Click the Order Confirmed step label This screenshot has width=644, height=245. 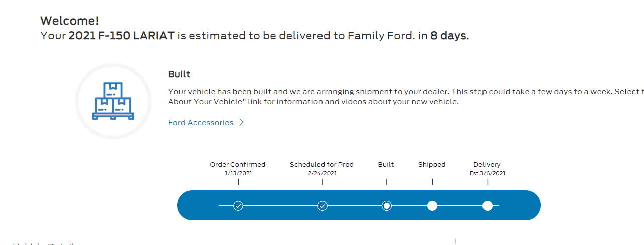pos(237,164)
